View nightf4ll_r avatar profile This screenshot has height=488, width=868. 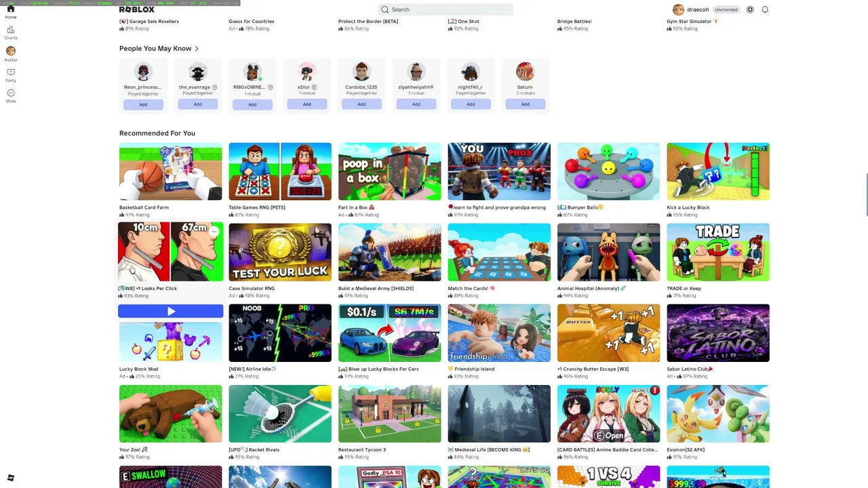tap(471, 71)
